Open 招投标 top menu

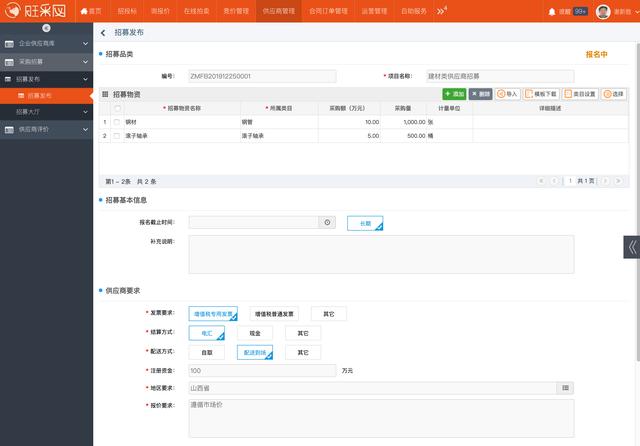(127, 11)
